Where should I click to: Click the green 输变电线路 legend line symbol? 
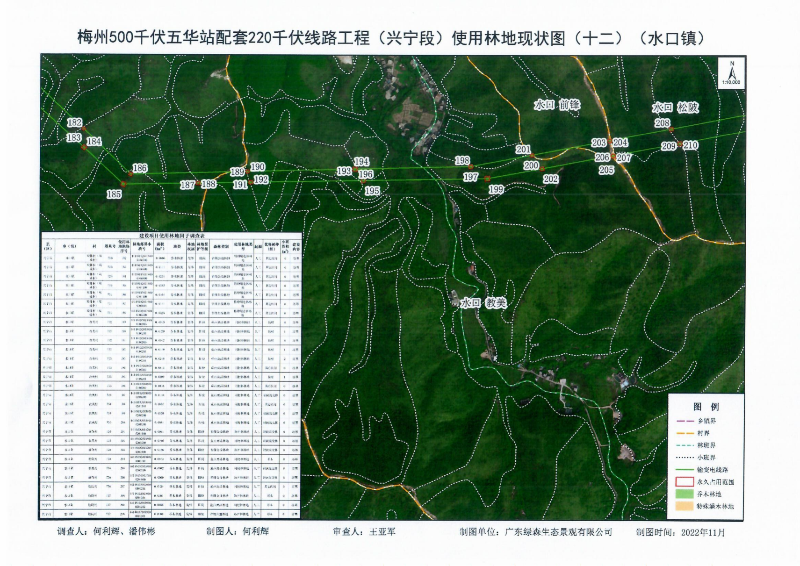click(684, 470)
